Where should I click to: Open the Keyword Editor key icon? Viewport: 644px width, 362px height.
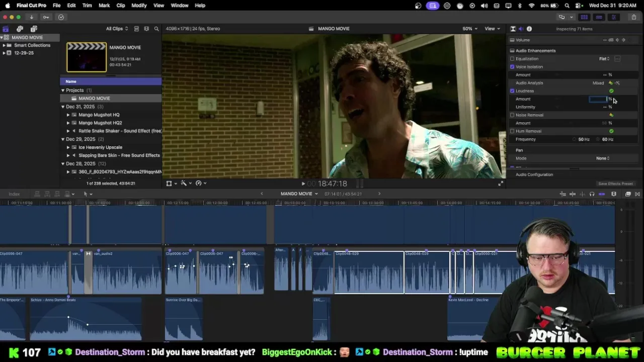pos(46,17)
